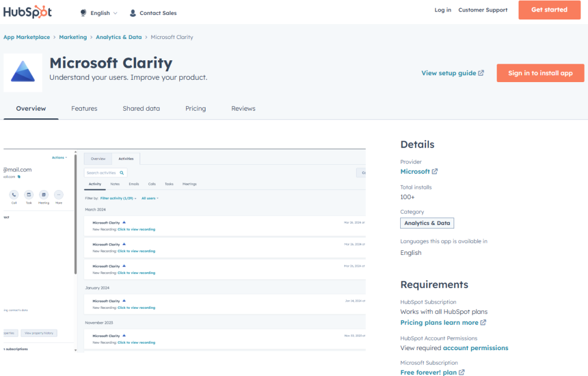Open the All users filter dropdown

pos(149,197)
